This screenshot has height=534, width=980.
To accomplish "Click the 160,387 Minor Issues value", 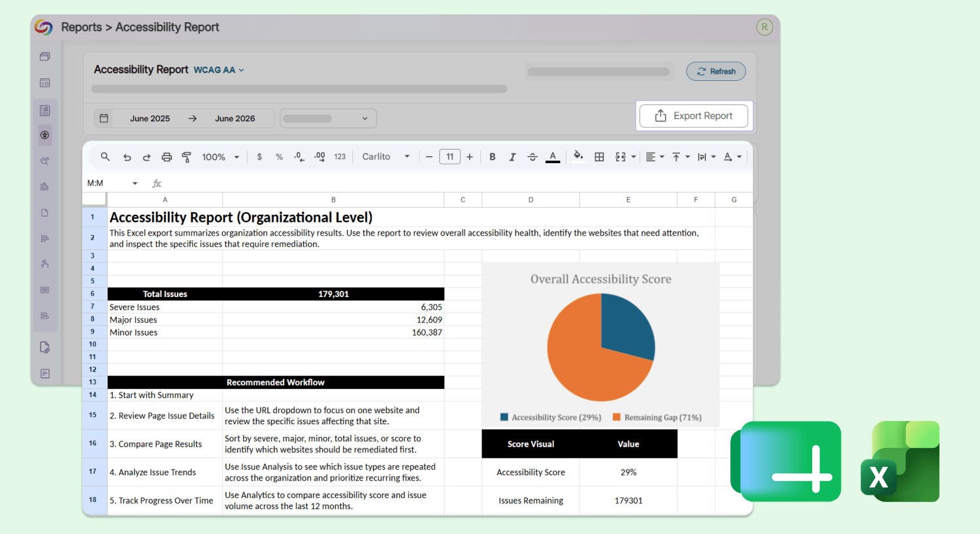I will 333,332.
